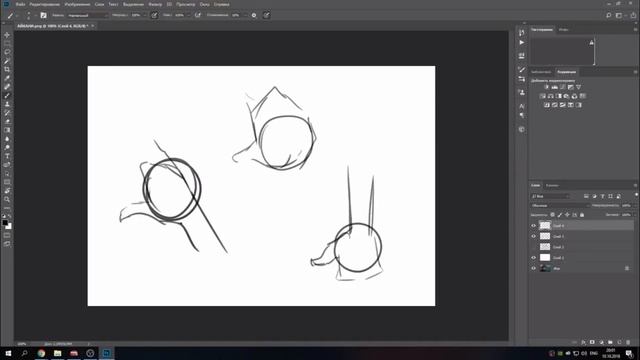The image size is (640, 360).
Task: Open the Character panel icon
Action: [521, 106]
